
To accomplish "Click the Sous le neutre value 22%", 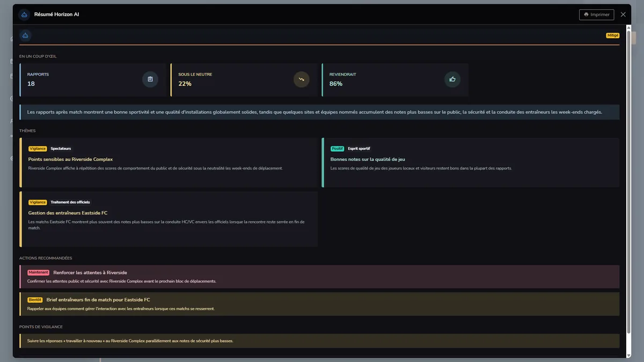I will 185,84.
